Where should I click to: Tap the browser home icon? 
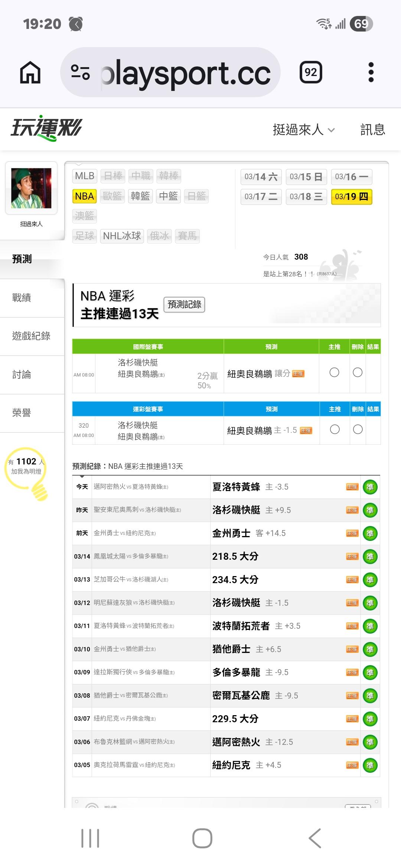(30, 72)
